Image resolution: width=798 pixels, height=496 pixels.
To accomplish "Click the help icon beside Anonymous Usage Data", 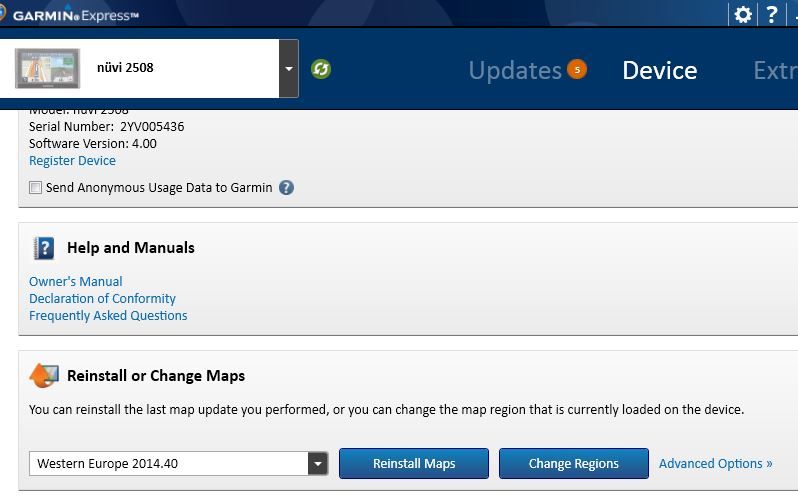I will [x=287, y=188].
